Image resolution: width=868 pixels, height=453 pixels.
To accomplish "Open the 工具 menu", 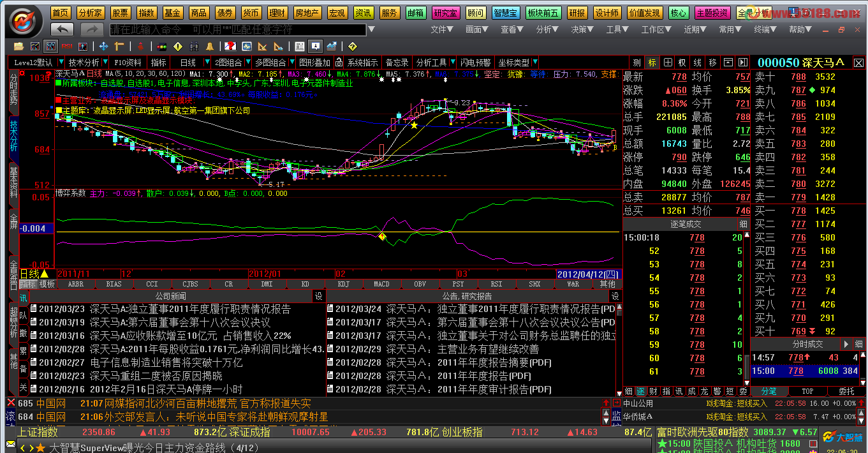I will click(617, 29).
